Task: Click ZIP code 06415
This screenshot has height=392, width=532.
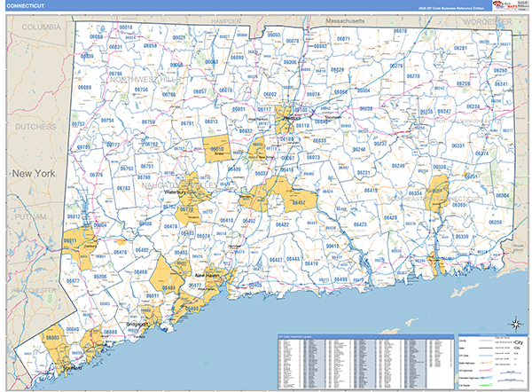Action: pyautogui.click(x=371, y=191)
